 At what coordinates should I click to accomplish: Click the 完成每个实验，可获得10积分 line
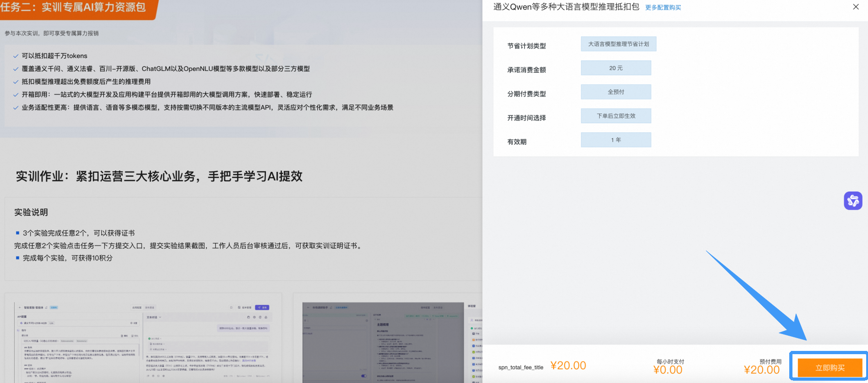68,258
